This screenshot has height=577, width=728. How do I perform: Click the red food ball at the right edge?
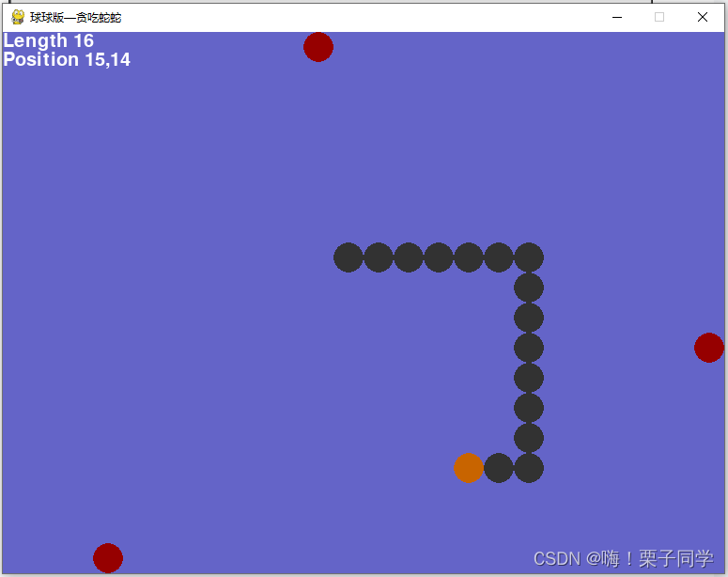pos(709,348)
